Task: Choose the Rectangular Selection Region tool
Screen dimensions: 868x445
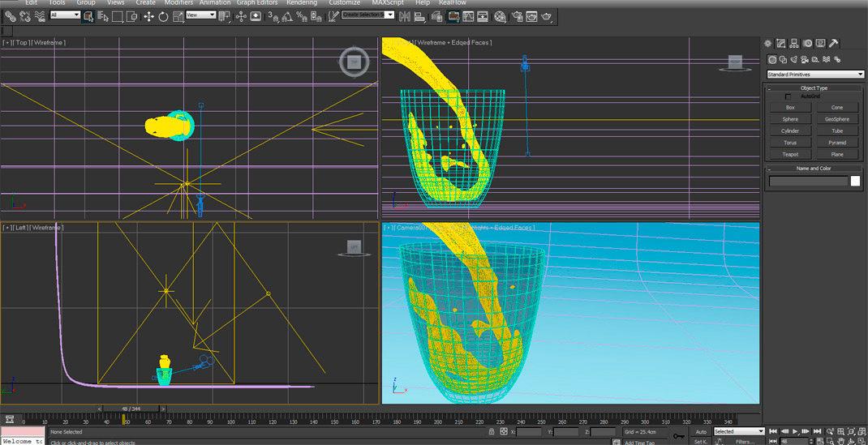Action: [118, 16]
